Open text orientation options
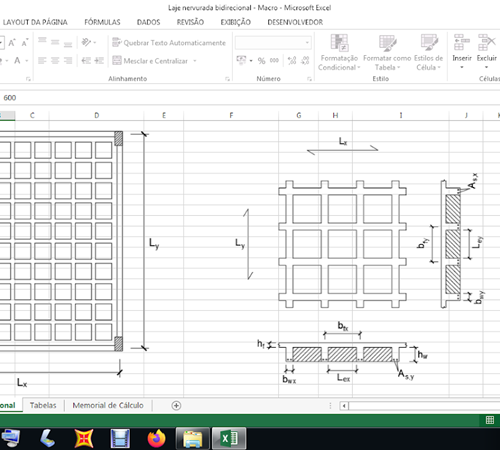The width and height of the screenshot is (500, 450). point(86,42)
